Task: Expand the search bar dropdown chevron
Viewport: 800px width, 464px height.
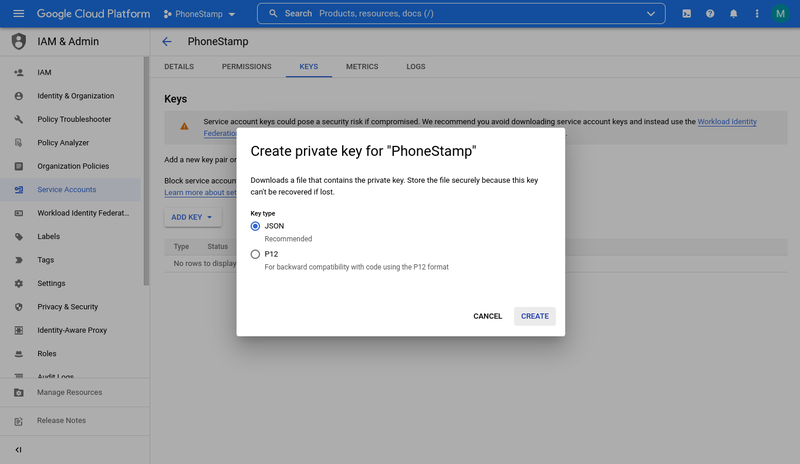Action: tap(651, 14)
